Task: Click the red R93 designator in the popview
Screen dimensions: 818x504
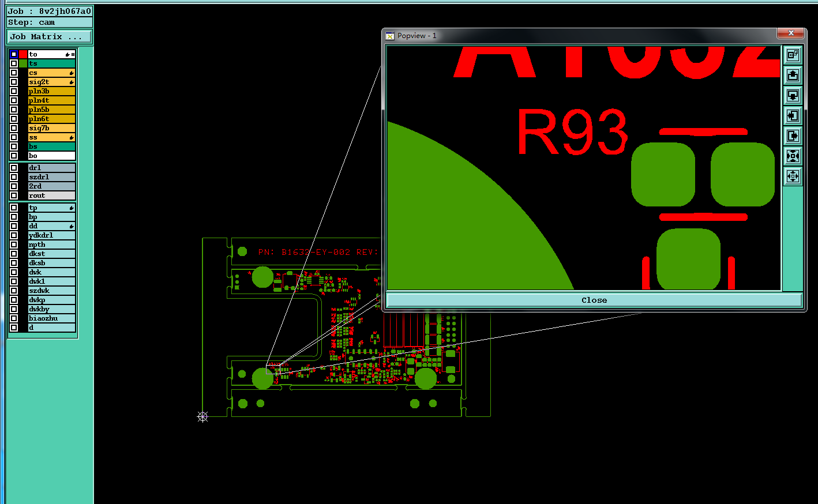Action: pyautogui.click(x=572, y=133)
